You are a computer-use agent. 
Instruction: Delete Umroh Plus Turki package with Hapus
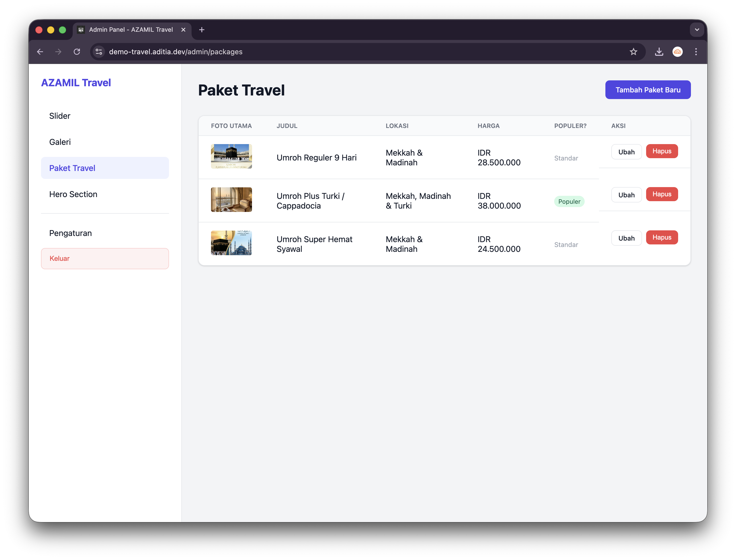662,194
